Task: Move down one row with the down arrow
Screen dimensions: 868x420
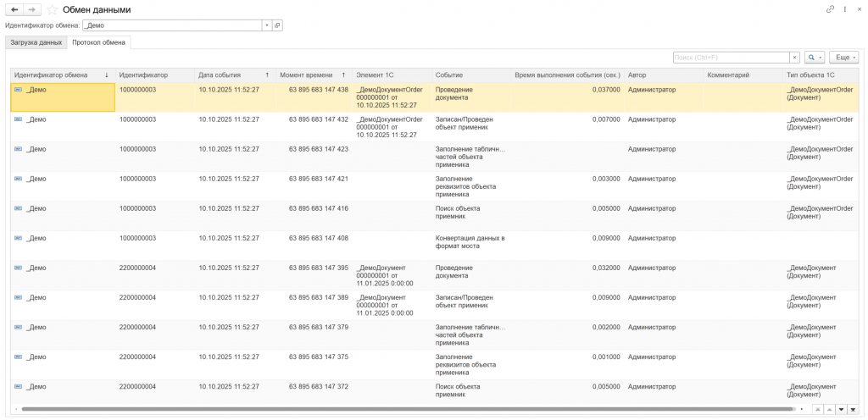Action: coord(842,410)
